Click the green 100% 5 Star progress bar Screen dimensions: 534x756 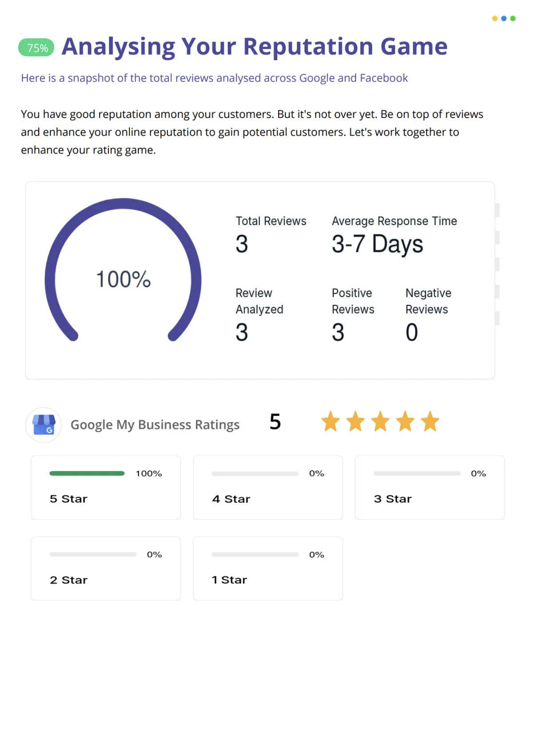point(87,473)
